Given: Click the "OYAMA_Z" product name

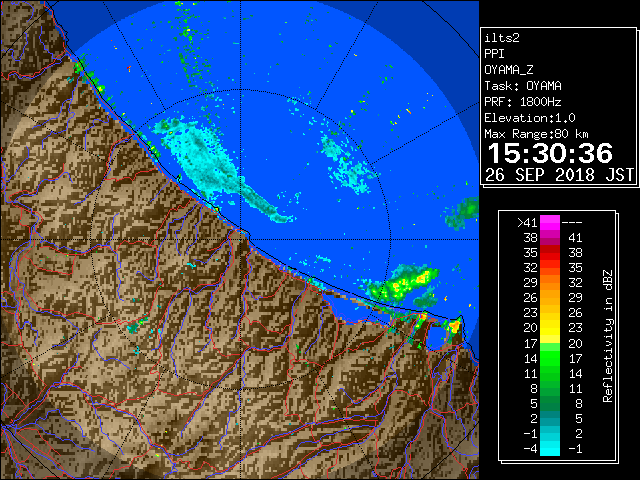Looking at the screenshot, I should point(509,70).
